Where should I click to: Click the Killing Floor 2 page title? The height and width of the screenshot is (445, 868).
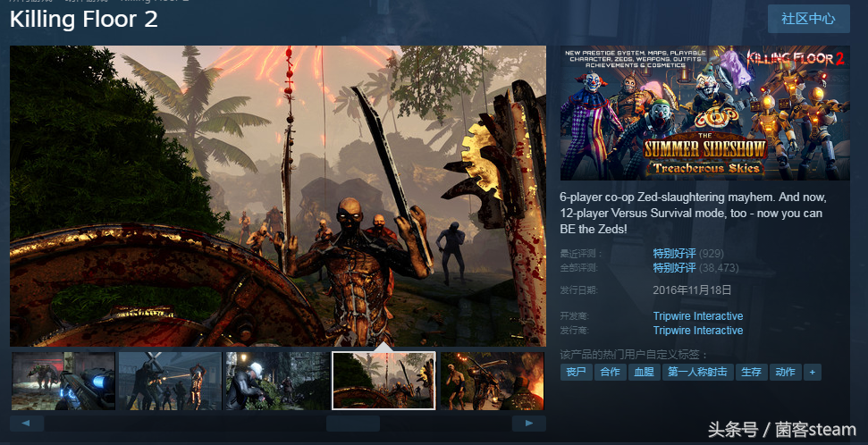pos(84,20)
